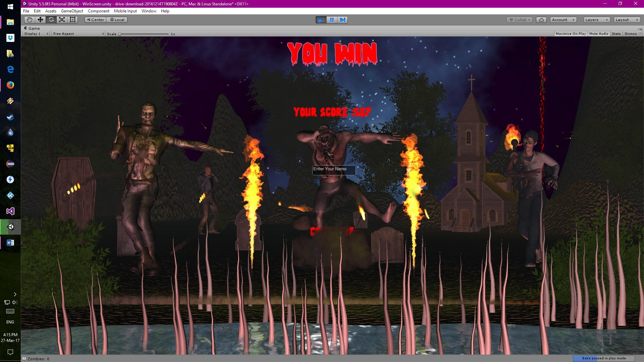Toggle the Stats overlay
The height and width of the screenshot is (362, 644).
pos(616,34)
